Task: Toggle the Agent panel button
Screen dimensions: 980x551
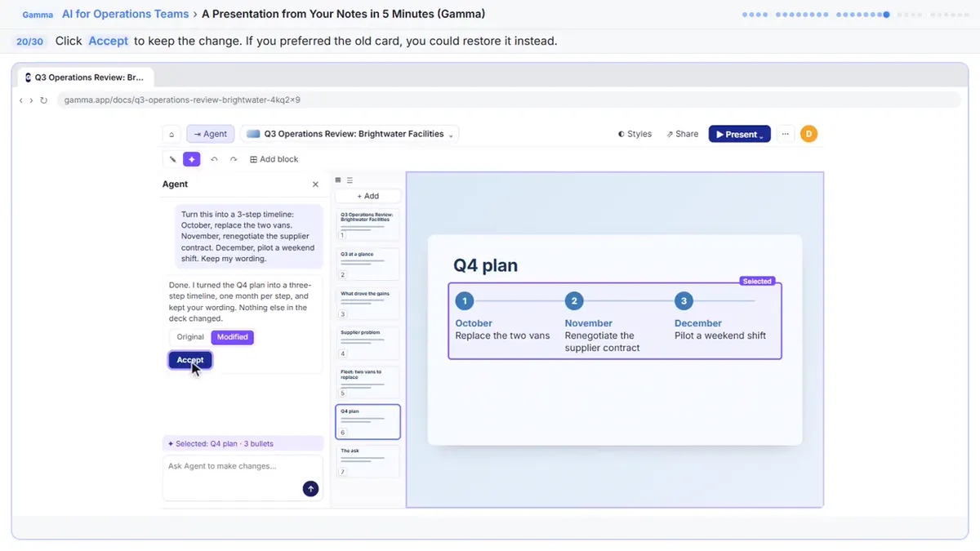Action: [211, 134]
